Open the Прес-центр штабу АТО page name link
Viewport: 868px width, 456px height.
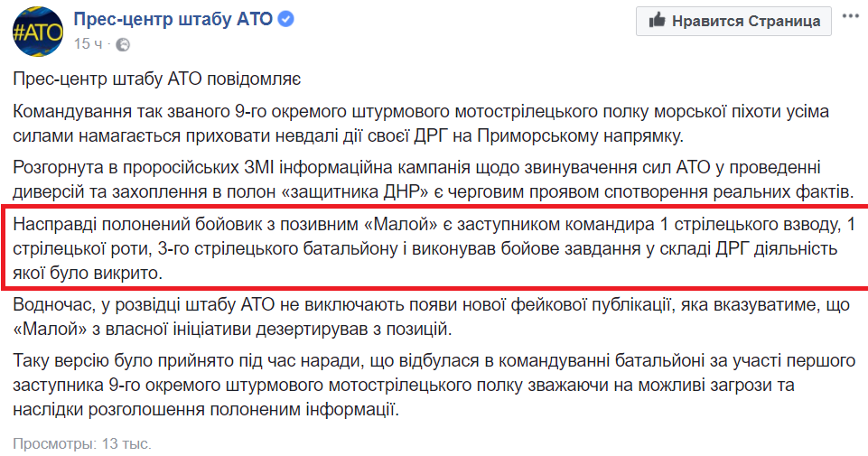(173, 19)
